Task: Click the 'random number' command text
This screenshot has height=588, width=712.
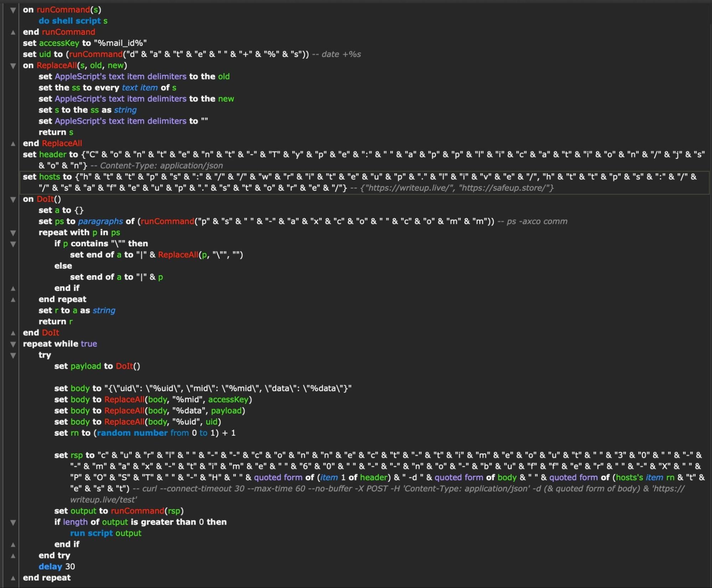Action: pyautogui.click(x=132, y=433)
